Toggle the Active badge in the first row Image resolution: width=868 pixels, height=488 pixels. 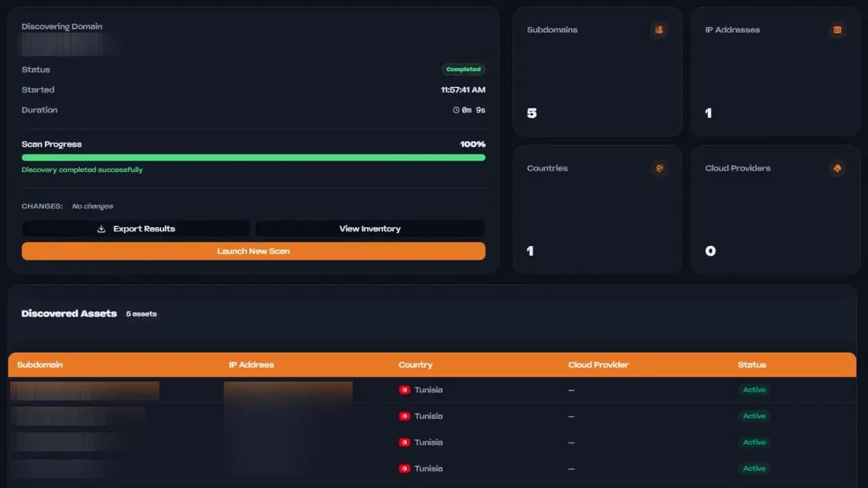(754, 390)
